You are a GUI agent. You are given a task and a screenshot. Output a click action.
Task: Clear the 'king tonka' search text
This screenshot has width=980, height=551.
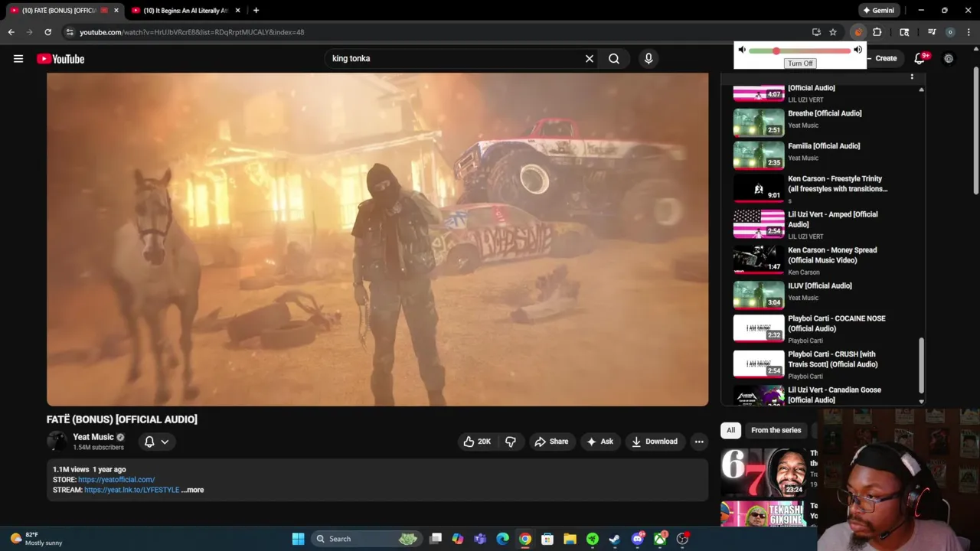click(590, 58)
